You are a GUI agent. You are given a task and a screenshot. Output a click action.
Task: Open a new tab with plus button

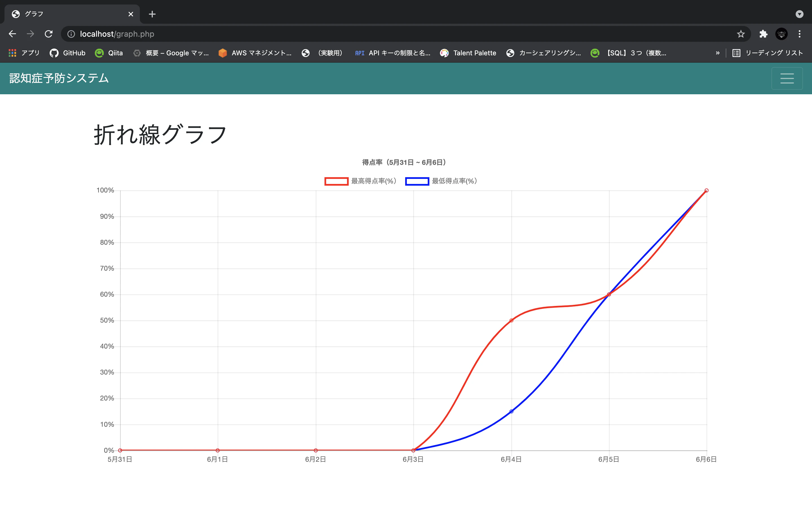pyautogui.click(x=152, y=14)
